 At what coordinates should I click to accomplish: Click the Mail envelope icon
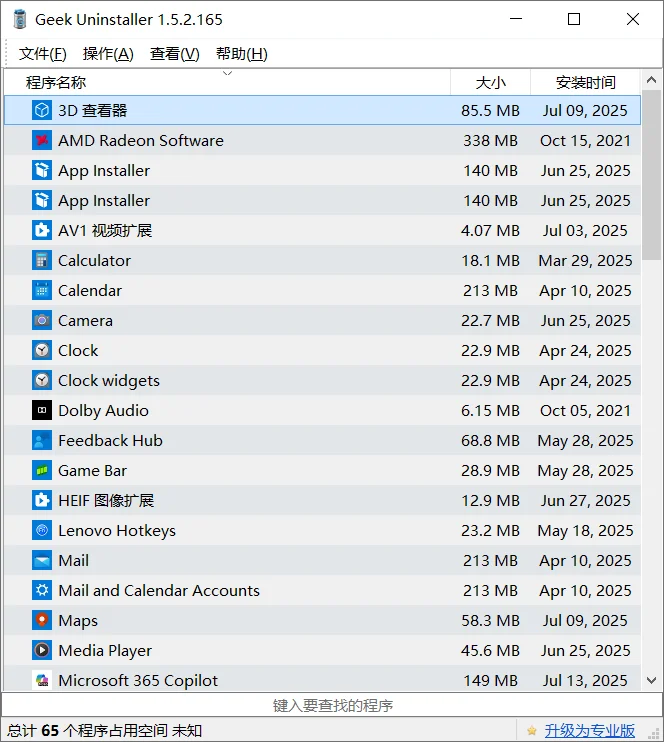[42, 560]
